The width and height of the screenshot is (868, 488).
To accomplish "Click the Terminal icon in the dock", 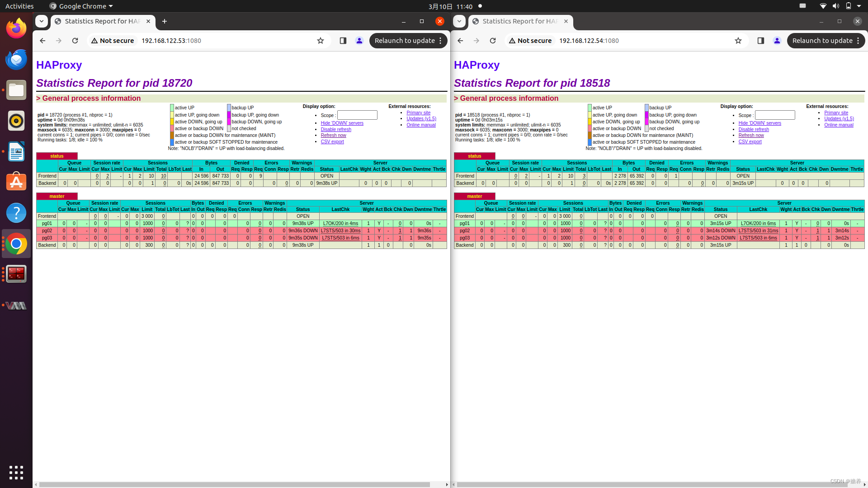I will (16, 274).
